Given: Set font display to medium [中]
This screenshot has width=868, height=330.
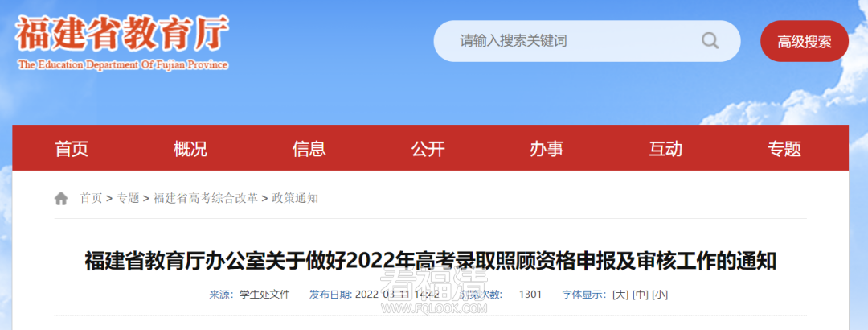Looking at the screenshot, I should 640,295.
